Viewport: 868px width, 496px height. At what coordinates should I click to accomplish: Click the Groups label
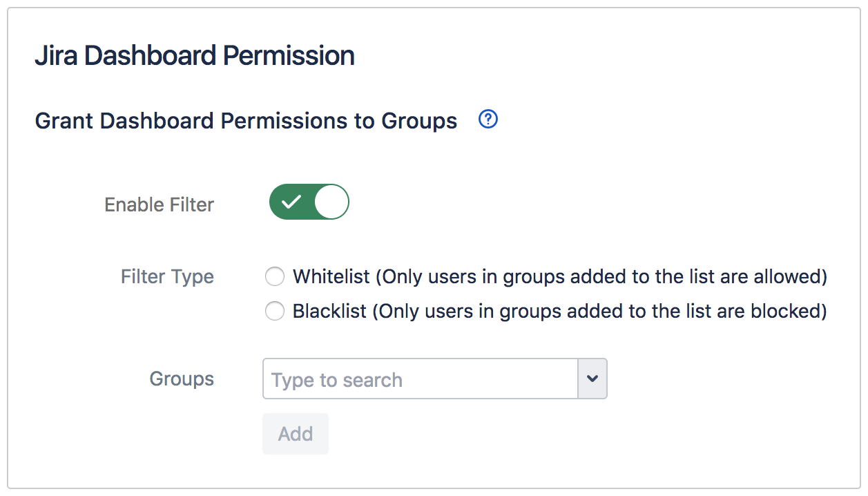point(181,379)
